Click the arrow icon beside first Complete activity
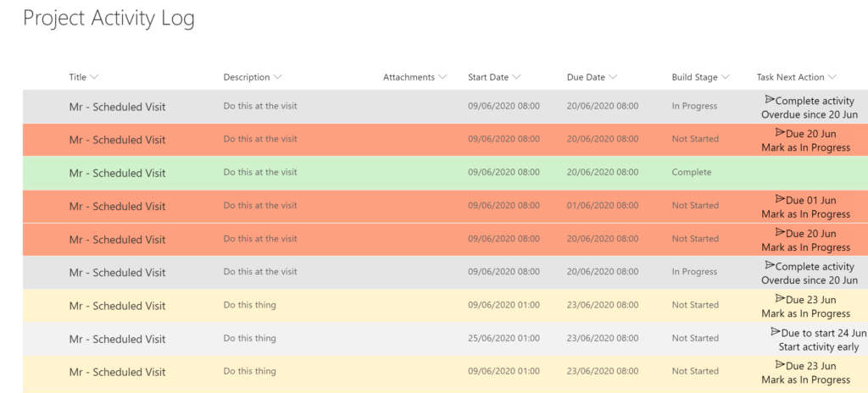 pyautogui.click(x=770, y=100)
